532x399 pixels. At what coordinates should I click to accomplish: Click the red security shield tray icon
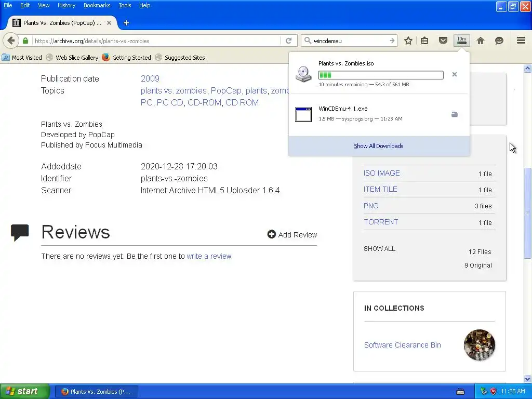point(494,391)
